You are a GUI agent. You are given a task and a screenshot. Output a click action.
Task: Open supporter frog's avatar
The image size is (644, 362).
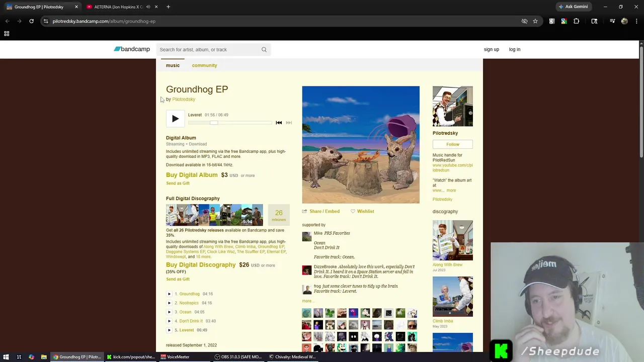click(x=307, y=289)
